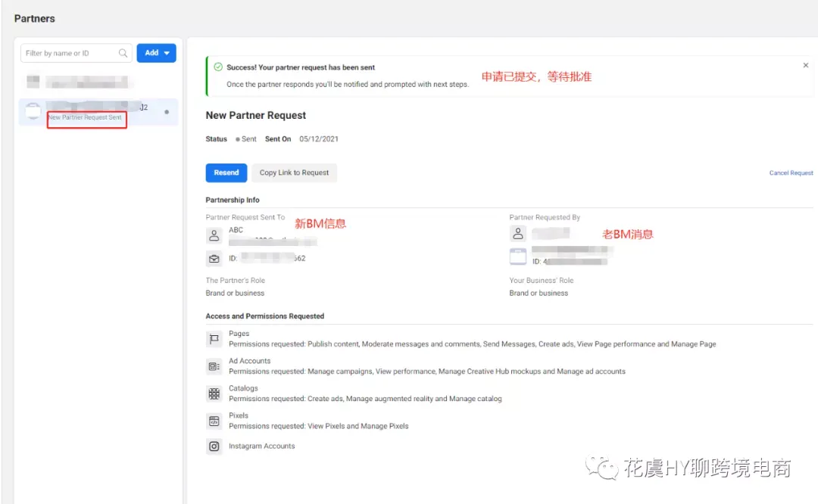818x504 pixels.
Task: Click the Pages permission title
Action: coord(239,334)
